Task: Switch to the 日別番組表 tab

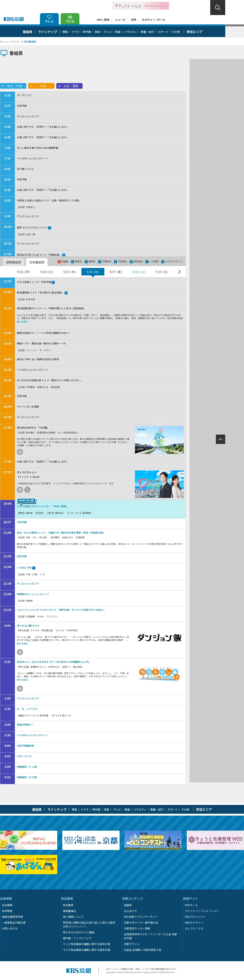Action: pos(37,262)
